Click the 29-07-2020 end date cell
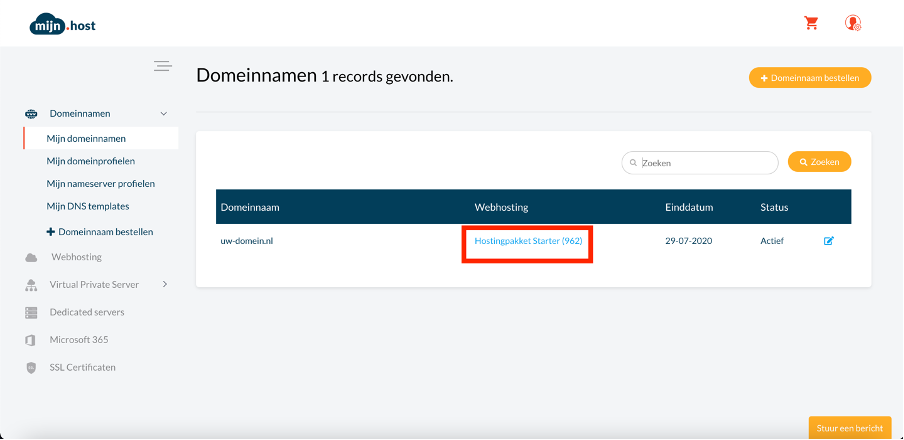This screenshot has width=904, height=440. [x=688, y=241]
